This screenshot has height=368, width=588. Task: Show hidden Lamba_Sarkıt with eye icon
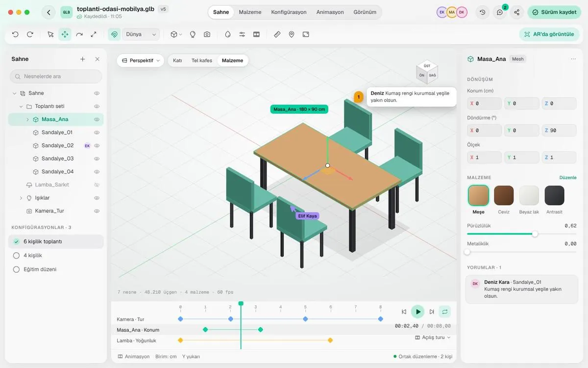(x=97, y=184)
